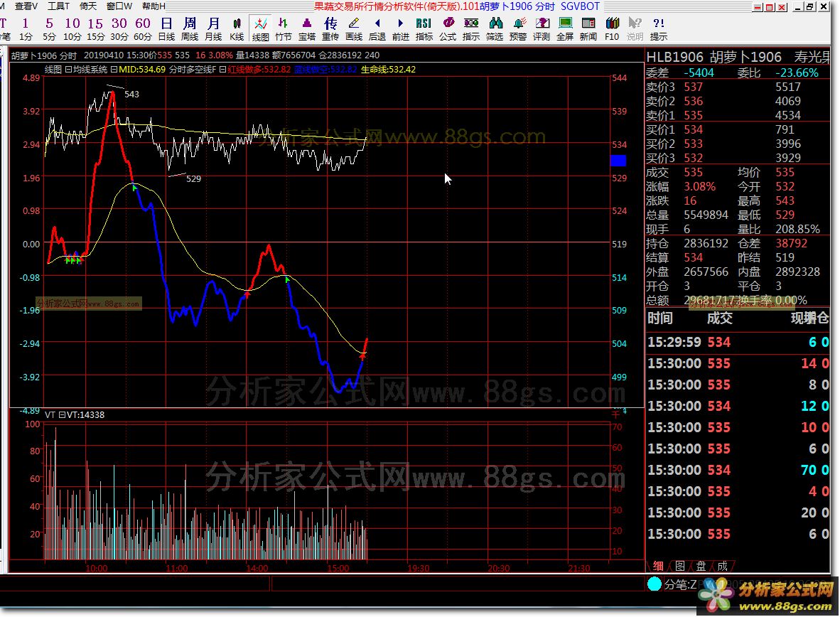Switch to the 图 chart tab
The image size is (840, 617).
coord(680,566)
